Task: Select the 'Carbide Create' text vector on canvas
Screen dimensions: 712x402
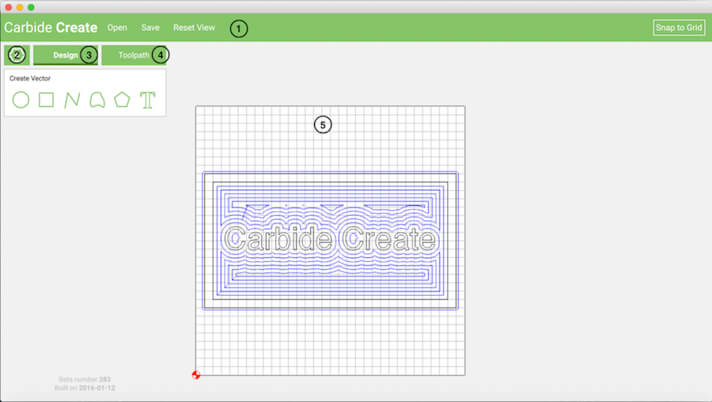Action: (330, 239)
